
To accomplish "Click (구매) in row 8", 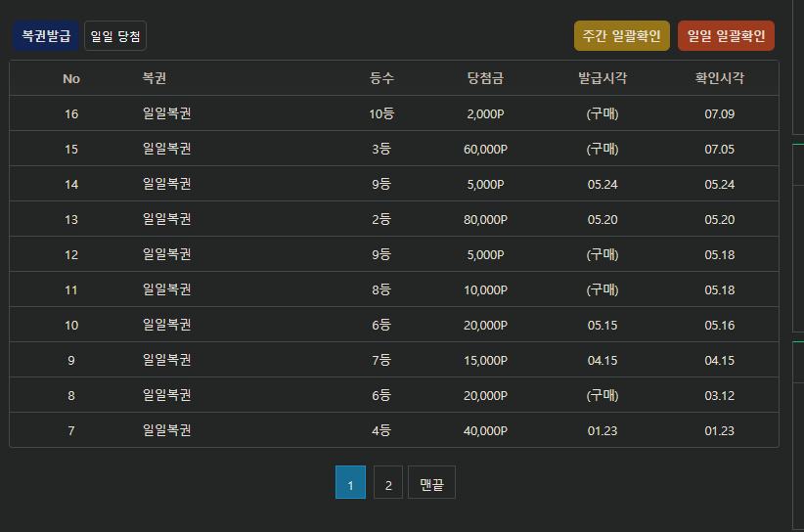I will (x=603, y=396).
